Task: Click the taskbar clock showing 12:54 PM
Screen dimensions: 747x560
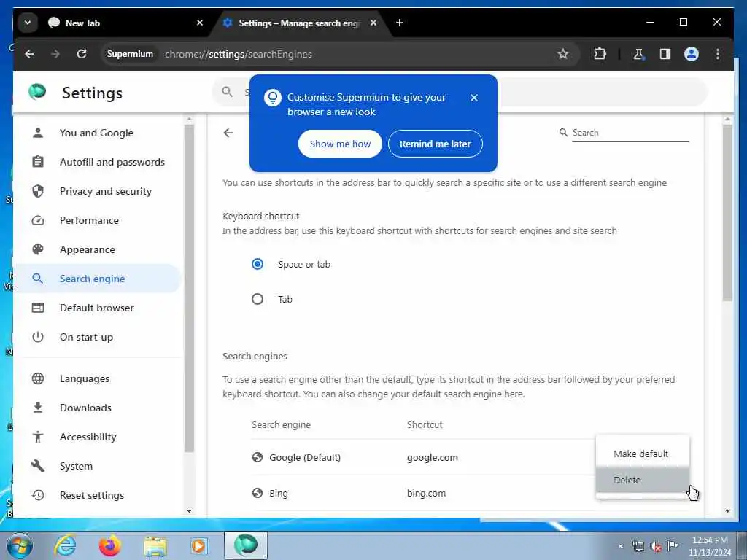Action: pos(710,545)
